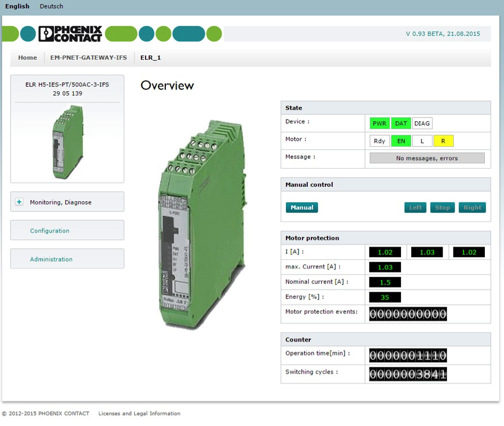This screenshot has height=426, width=504.
Task: Open the Configuration menu item
Action: (x=50, y=231)
